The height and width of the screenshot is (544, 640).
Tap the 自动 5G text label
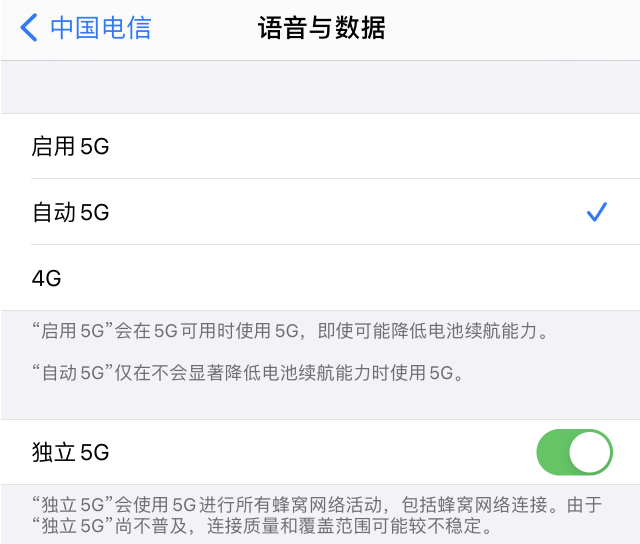[x=71, y=212]
